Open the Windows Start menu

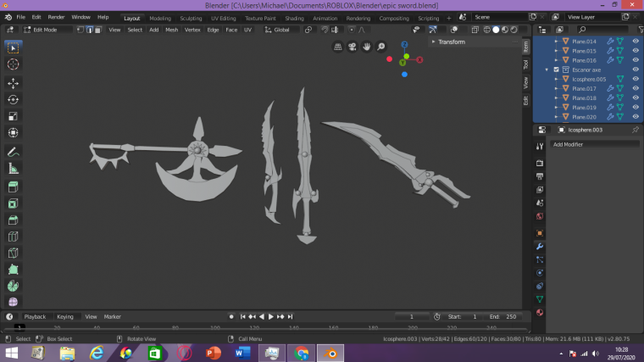pos(12,353)
